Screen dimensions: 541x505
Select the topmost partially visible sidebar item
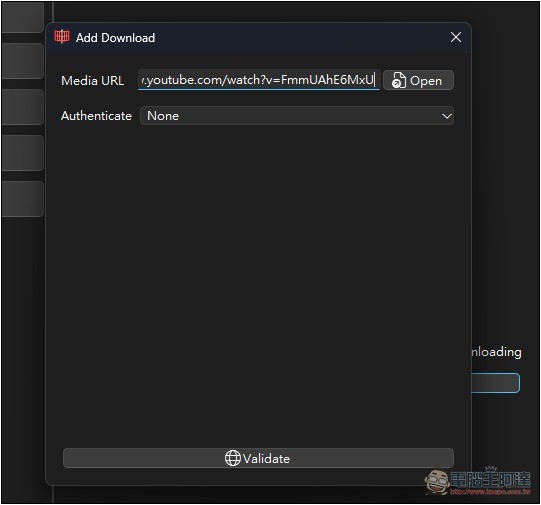click(22, 17)
